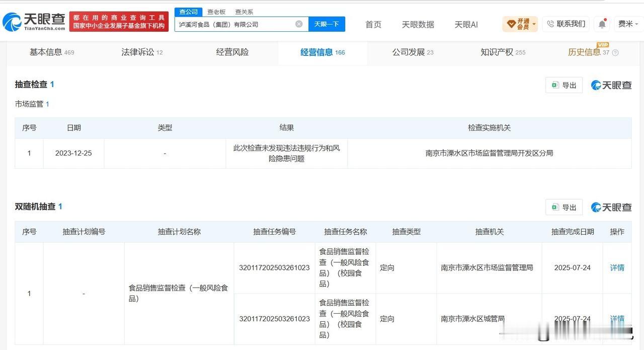Open 历史信息 VIP tab
This screenshot has width=644, height=350.
[x=589, y=52]
